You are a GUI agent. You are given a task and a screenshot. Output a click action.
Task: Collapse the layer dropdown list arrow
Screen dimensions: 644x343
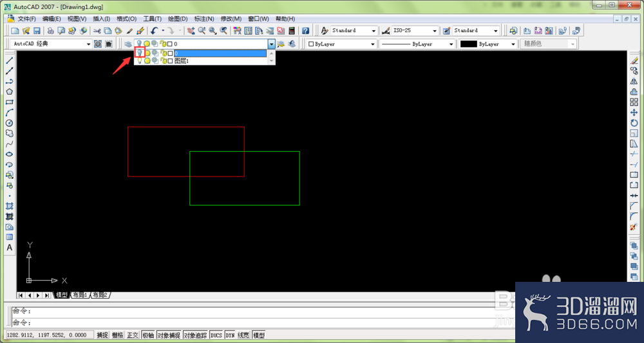pyautogui.click(x=271, y=44)
